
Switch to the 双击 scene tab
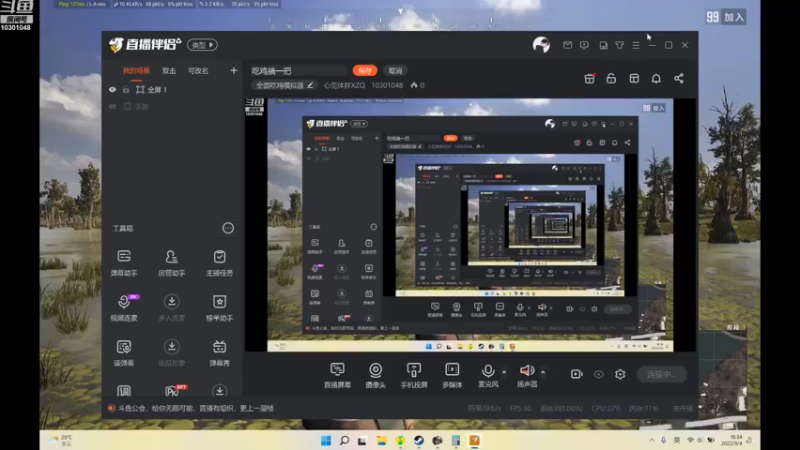click(169, 71)
